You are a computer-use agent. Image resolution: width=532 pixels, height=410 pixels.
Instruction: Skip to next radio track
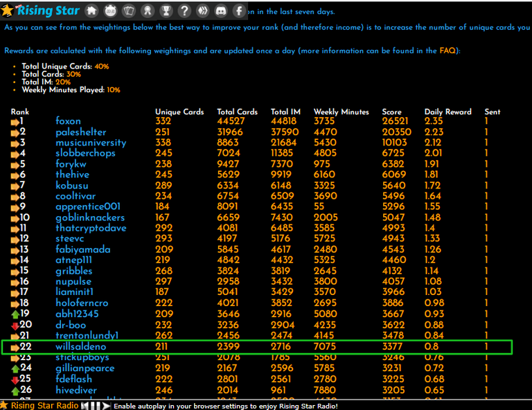(106, 406)
